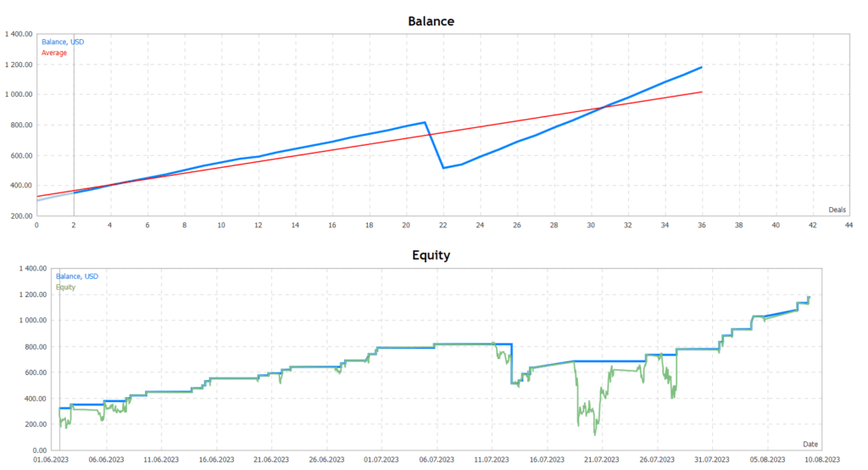Click the "1 400.00" label on Balance chart
This screenshot has width=868, height=470.
18,35
